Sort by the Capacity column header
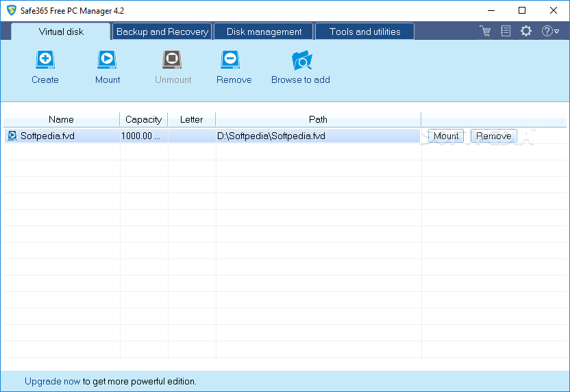 click(x=144, y=119)
